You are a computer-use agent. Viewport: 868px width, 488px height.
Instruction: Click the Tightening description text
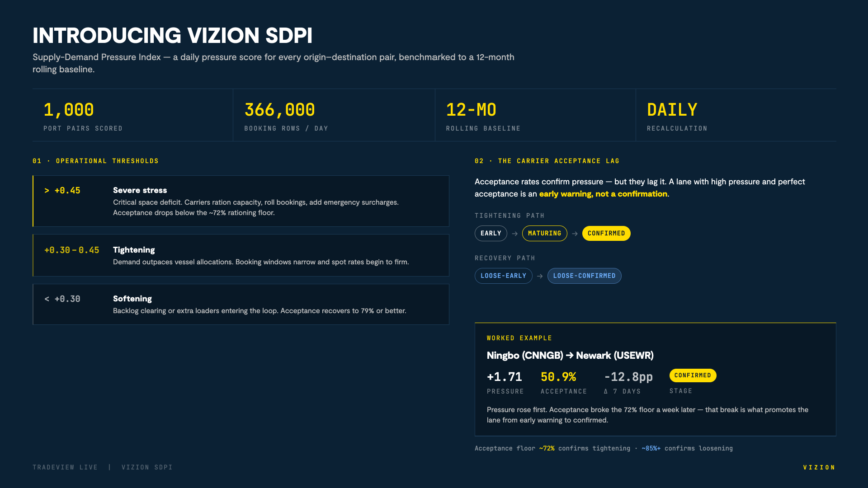(261, 262)
